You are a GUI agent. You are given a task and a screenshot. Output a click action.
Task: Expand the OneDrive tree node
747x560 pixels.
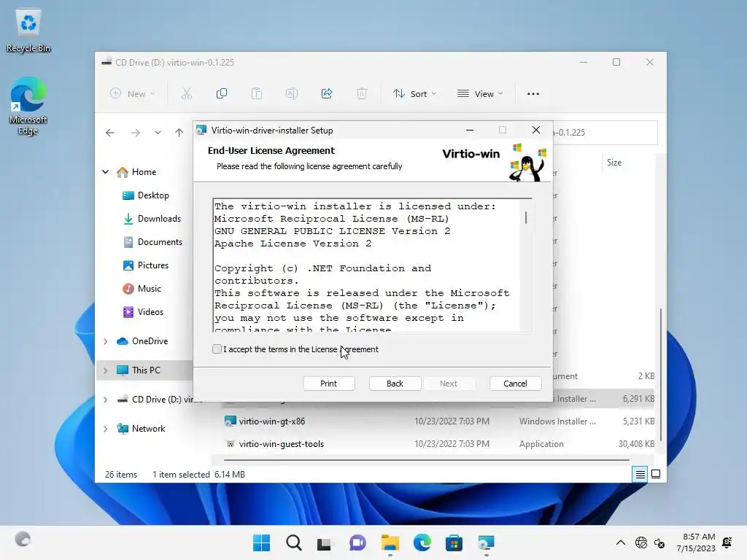(x=105, y=341)
